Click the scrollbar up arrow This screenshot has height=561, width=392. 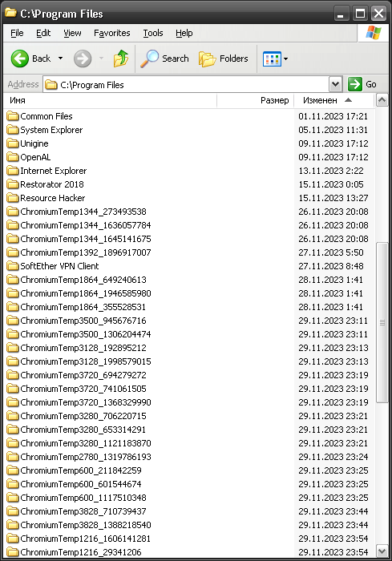382,100
